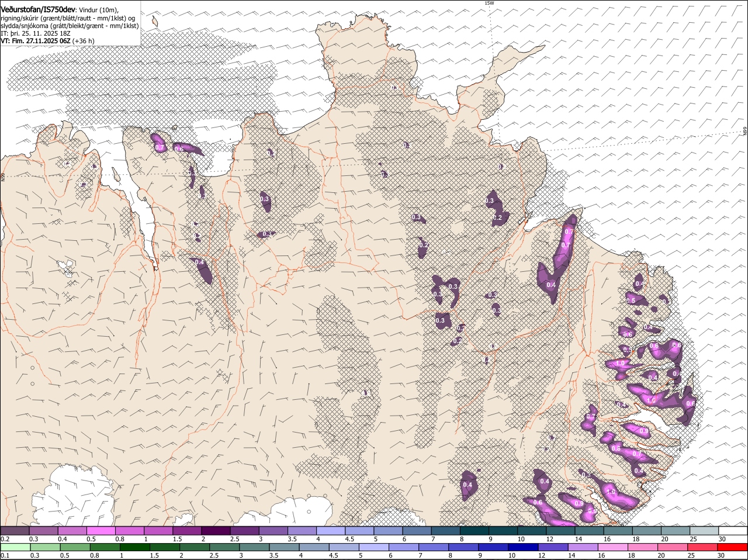Click the 0.8 swatch in the upper snow scale

pyautogui.click(x=130, y=531)
